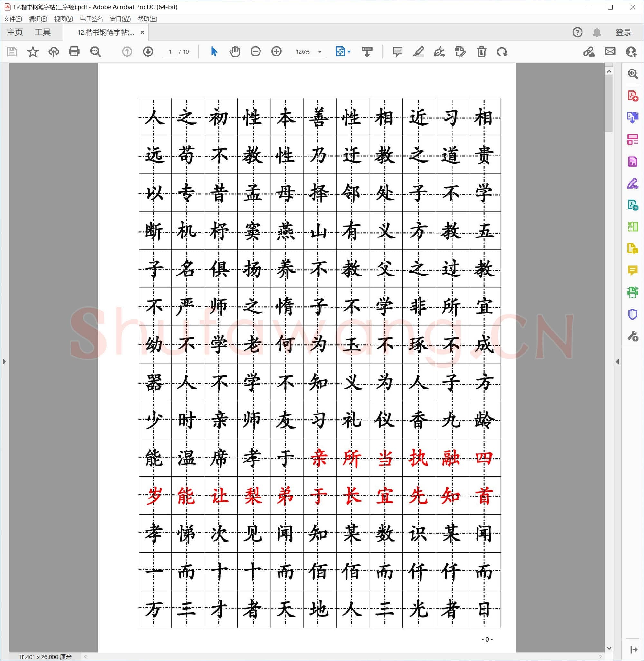Select the Highlight text pen tool
Viewport: 644px width, 661px height.
418,51
